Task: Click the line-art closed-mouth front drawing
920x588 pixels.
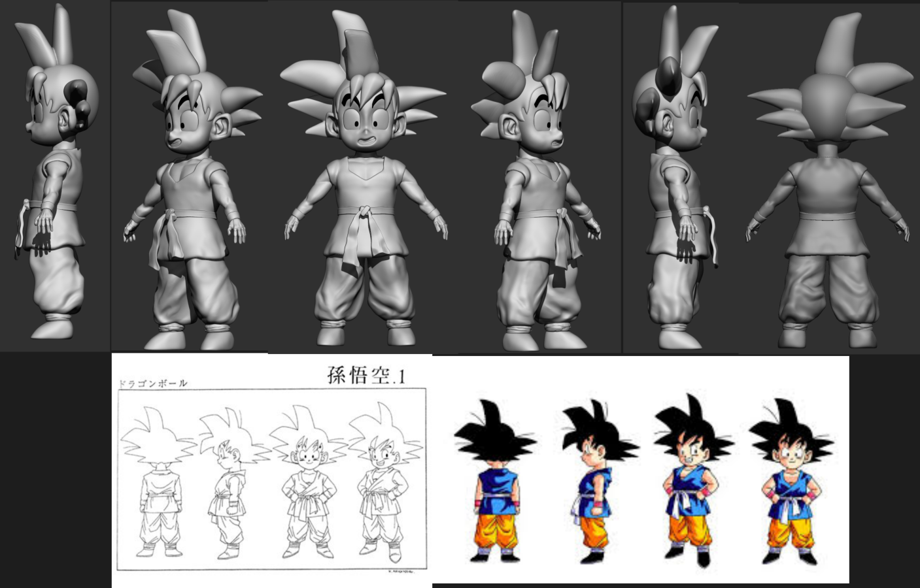Action: pos(309,482)
